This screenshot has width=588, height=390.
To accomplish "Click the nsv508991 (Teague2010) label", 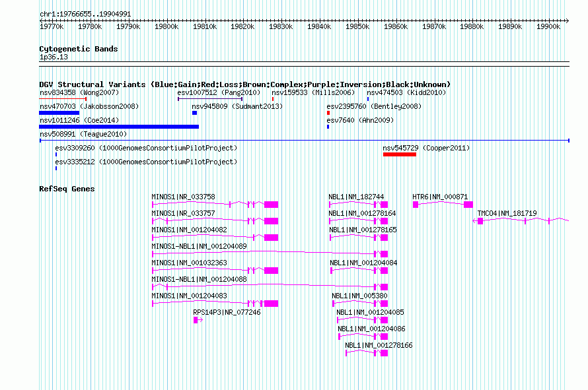I will pyautogui.click(x=83, y=134).
